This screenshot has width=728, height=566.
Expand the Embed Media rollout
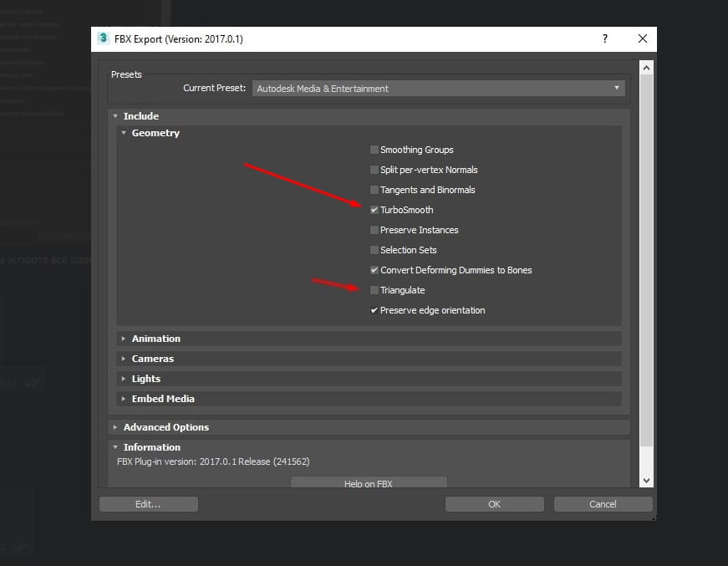point(124,399)
